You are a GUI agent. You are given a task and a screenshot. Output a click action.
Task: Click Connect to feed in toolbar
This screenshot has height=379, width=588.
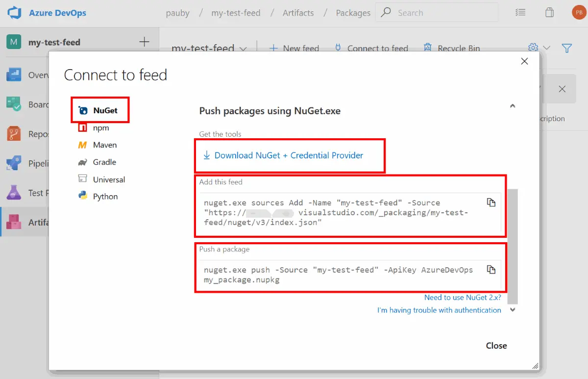[371, 48]
